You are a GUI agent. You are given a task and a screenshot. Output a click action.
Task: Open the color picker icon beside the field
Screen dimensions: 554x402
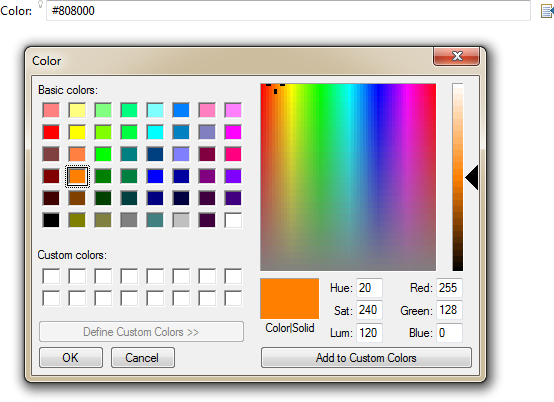(x=547, y=11)
